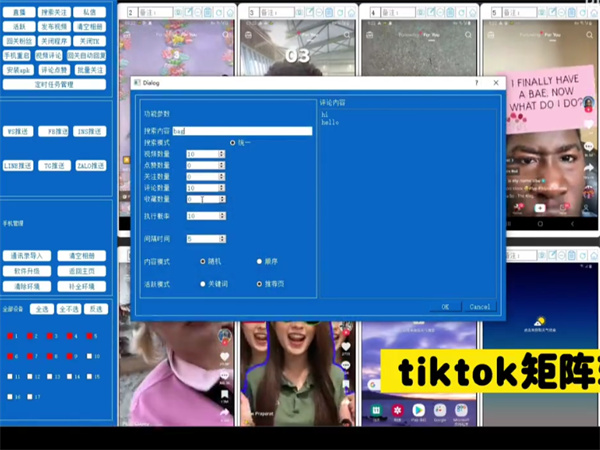The width and height of the screenshot is (600, 450).
Task: Click the 执行概率 spinner arrows
Action: 222,216
